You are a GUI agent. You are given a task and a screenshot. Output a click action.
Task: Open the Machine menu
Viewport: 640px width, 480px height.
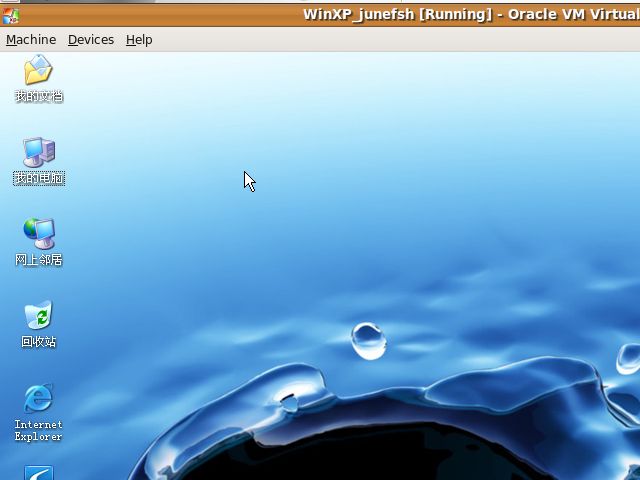click(31, 40)
